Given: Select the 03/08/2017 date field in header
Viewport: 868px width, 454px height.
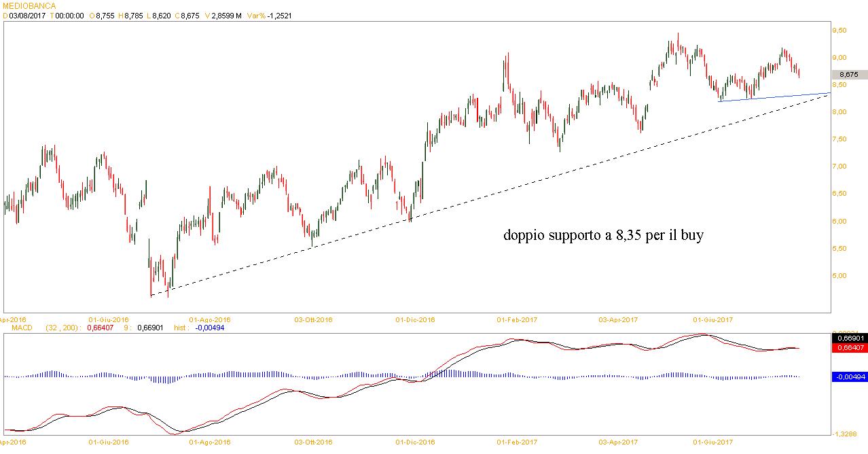Looking at the screenshot, I should (26, 15).
